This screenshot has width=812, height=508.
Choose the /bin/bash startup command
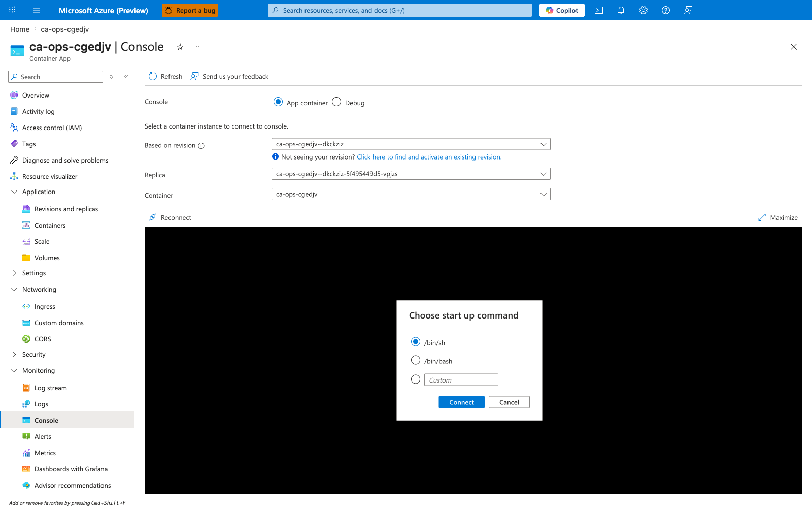click(x=416, y=360)
